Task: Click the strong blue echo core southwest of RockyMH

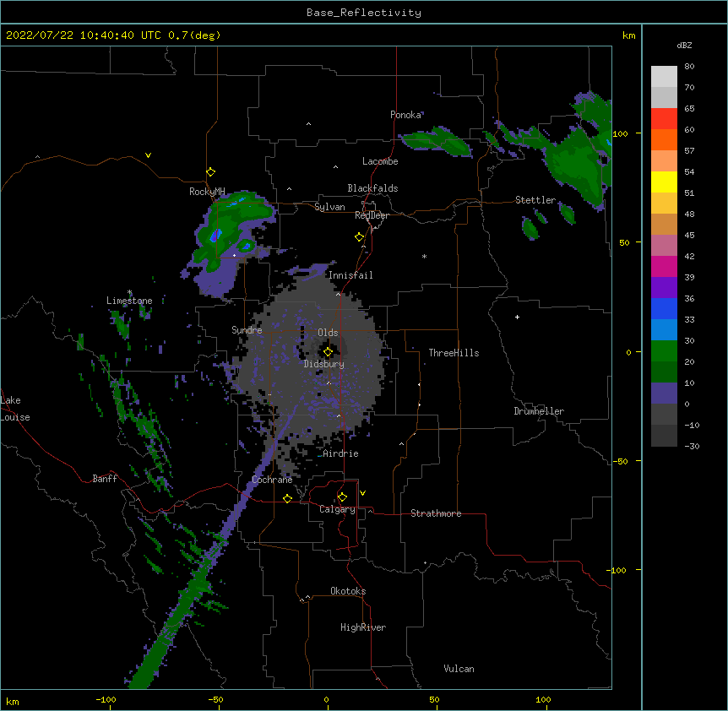Action: click(215, 236)
